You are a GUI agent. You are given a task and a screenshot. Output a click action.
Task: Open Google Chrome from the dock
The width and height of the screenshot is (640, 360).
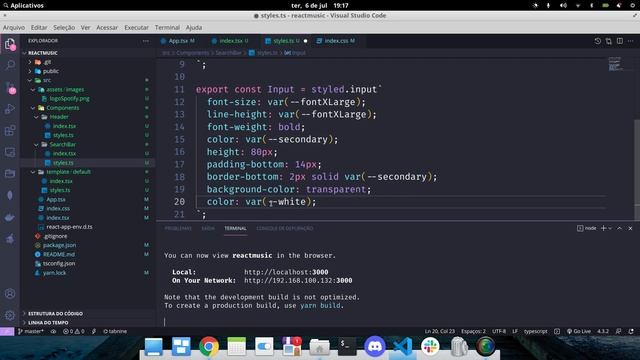click(209, 347)
